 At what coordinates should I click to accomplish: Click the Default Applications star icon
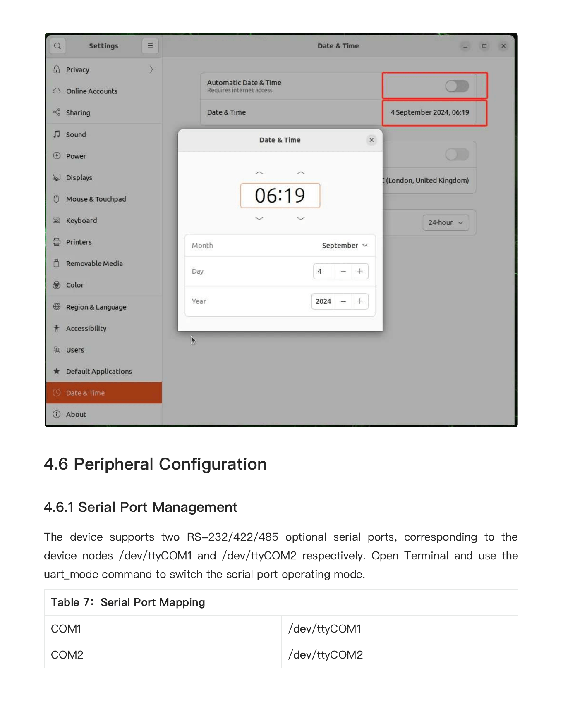[57, 371]
